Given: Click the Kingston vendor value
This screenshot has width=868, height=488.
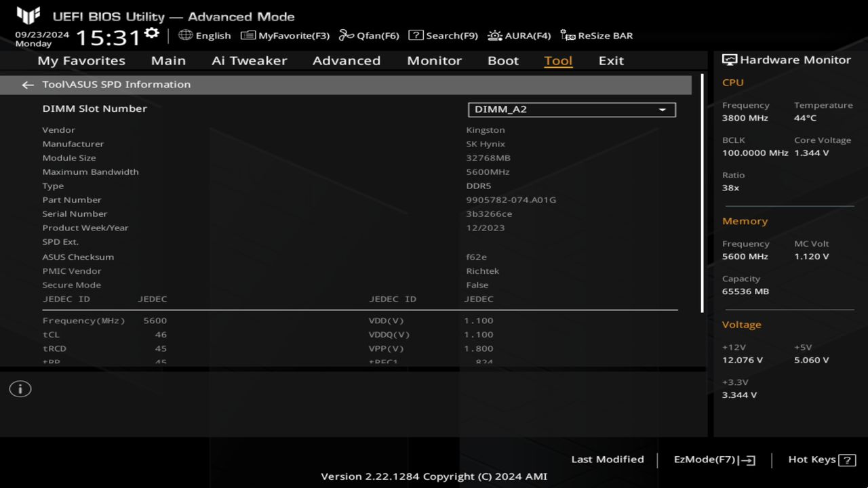Looking at the screenshot, I should click(x=486, y=130).
